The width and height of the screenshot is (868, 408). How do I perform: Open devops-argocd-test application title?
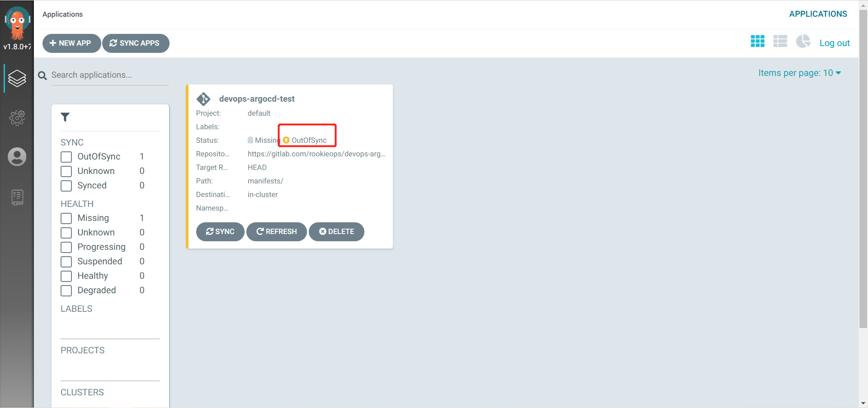tap(257, 99)
